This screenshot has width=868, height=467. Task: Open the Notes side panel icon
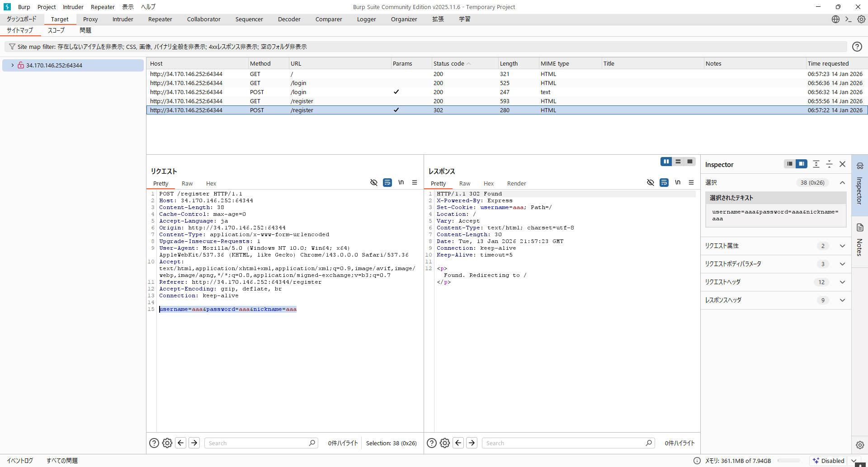click(x=860, y=228)
